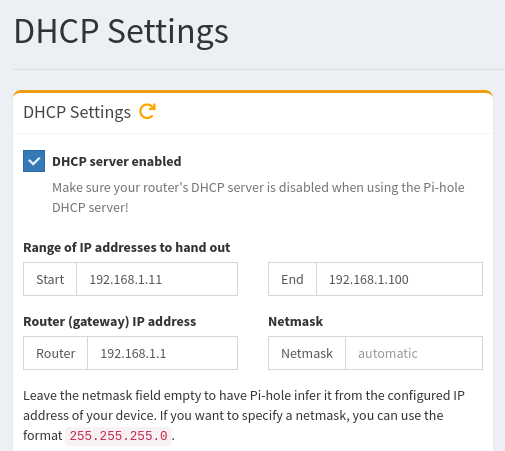Viewport: 505px width, 451px height.
Task: Click the DHCP Settings panel title
Action: [77, 112]
